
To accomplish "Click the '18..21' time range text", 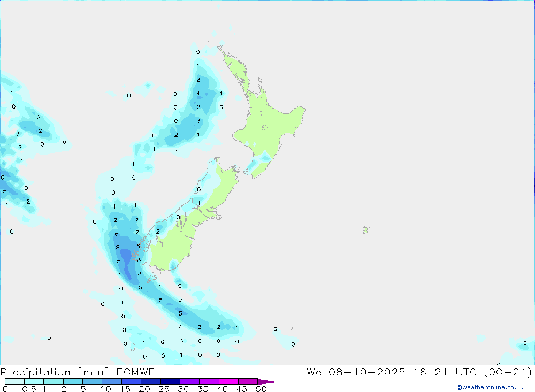I will 430,372.
